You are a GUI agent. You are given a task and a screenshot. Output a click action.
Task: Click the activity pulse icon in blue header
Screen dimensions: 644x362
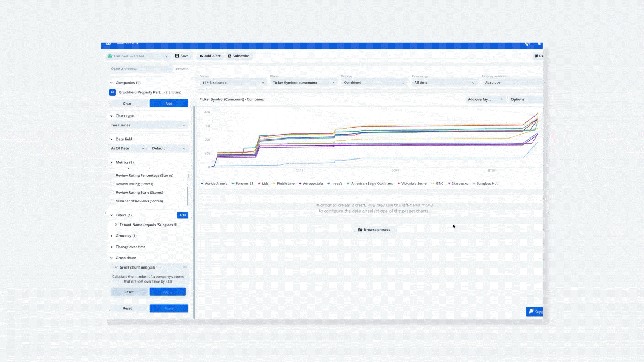tap(528, 43)
